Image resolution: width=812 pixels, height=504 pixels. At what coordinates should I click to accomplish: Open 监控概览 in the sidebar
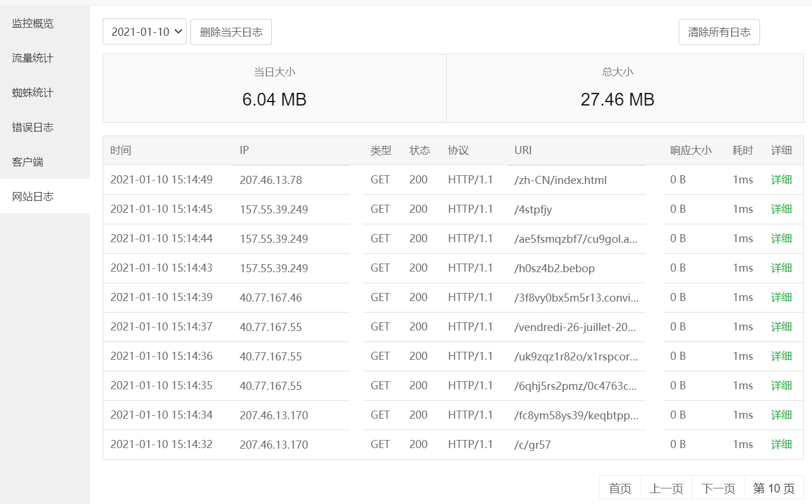point(33,23)
